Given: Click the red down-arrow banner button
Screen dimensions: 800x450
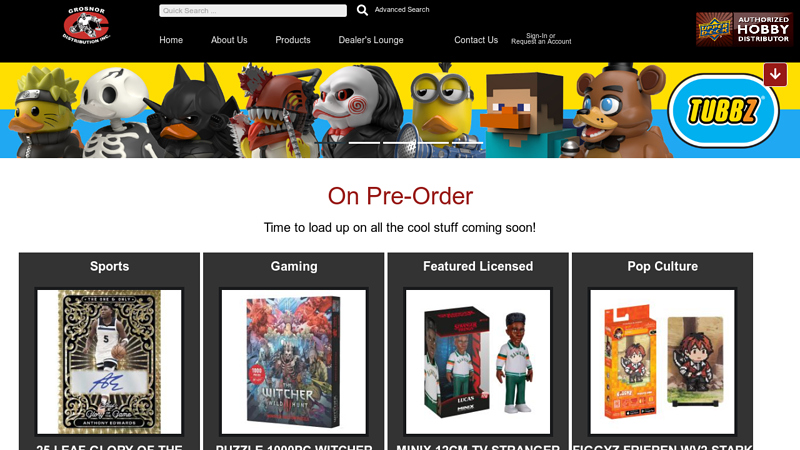Looking at the screenshot, I should pyautogui.click(x=775, y=74).
